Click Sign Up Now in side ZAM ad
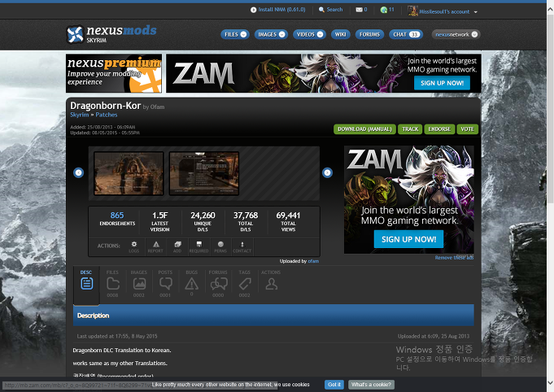The width and height of the screenshot is (554, 392). 408,239
